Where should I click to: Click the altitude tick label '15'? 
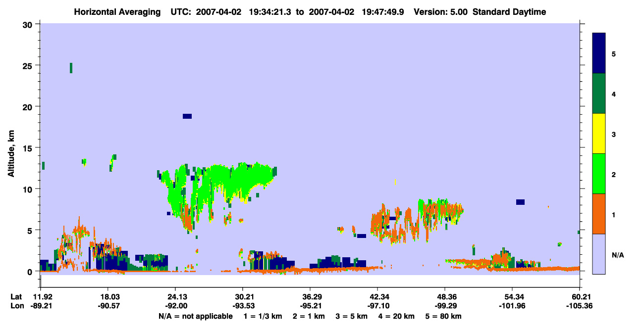coord(29,148)
